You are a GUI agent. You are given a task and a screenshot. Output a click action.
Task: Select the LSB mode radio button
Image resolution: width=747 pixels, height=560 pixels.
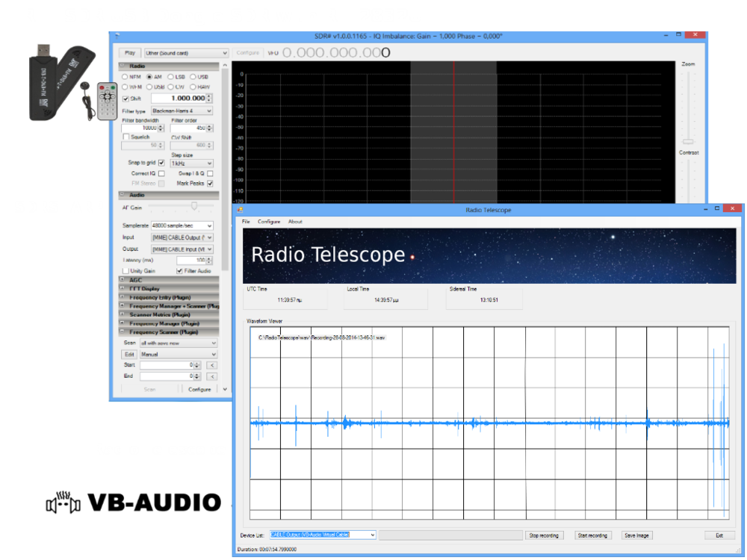pos(170,76)
